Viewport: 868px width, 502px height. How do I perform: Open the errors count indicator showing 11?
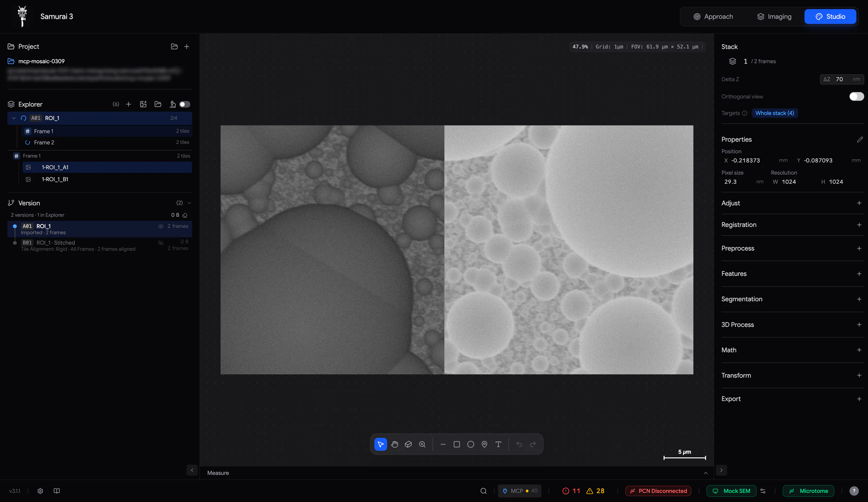(x=571, y=491)
